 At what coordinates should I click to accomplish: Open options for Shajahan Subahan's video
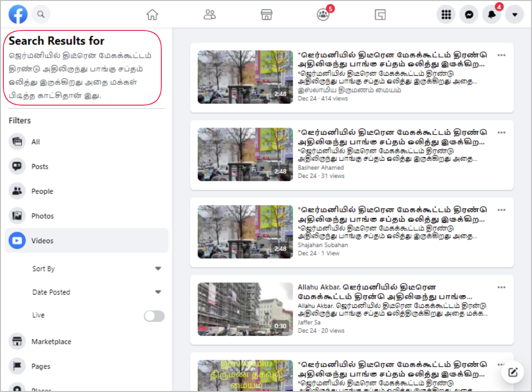pos(502,210)
